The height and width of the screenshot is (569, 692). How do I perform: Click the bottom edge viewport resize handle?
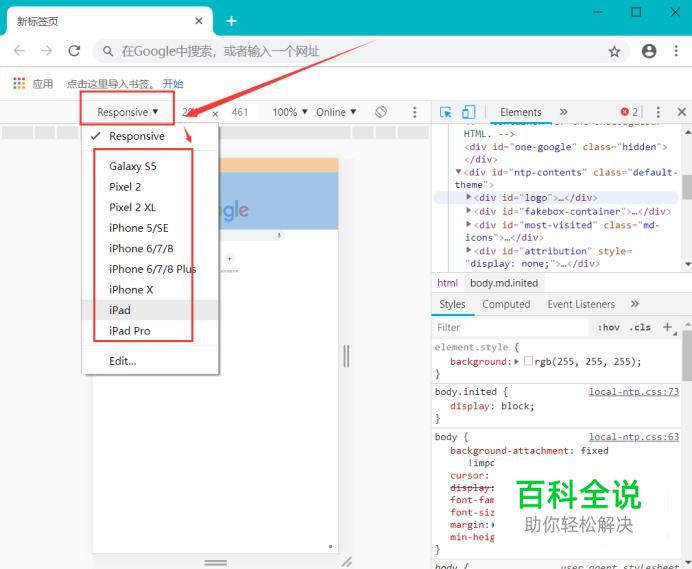215,562
